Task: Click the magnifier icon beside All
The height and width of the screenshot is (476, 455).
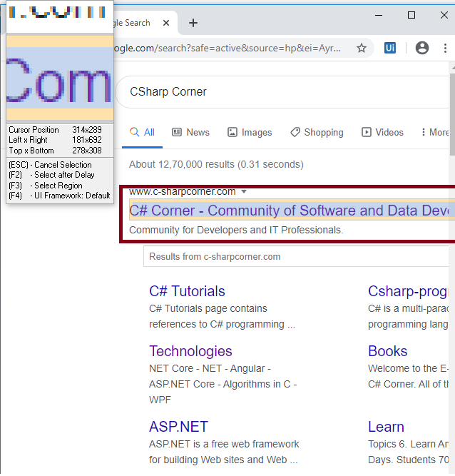Action: pyautogui.click(x=134, y=132)
